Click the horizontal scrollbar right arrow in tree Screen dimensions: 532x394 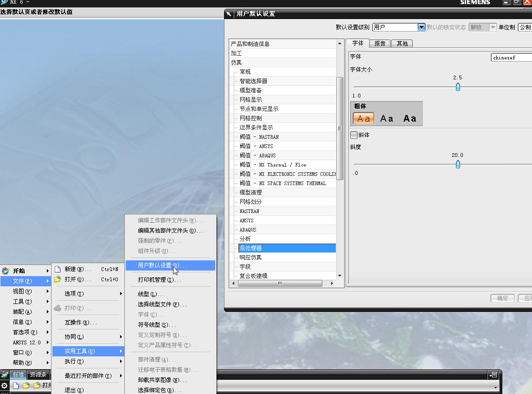click(x=332, y=284)
